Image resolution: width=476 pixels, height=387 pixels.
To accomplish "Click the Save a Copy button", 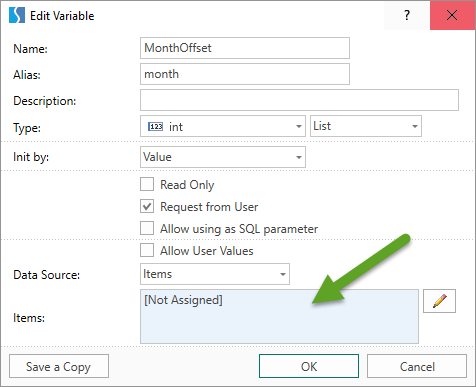I will point(59,366).
